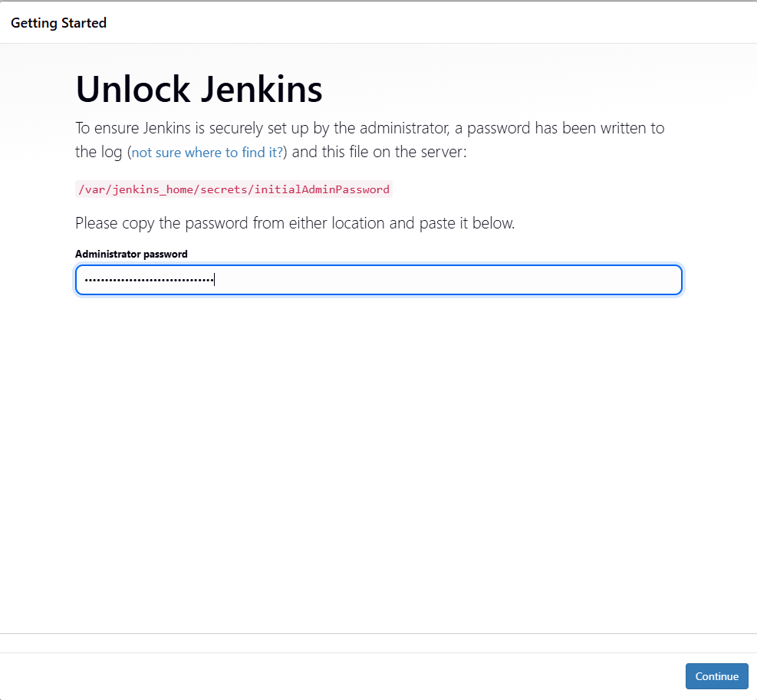This screenshot has height=700, width=757.
Task: Click the "and this file on the server:" text
Action: tap(380, 152)
